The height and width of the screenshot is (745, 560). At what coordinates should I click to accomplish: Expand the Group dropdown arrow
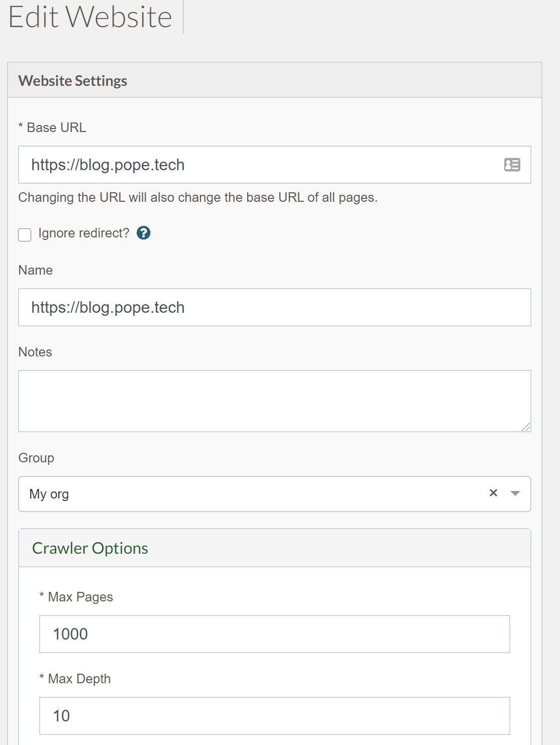pos(515,493)
